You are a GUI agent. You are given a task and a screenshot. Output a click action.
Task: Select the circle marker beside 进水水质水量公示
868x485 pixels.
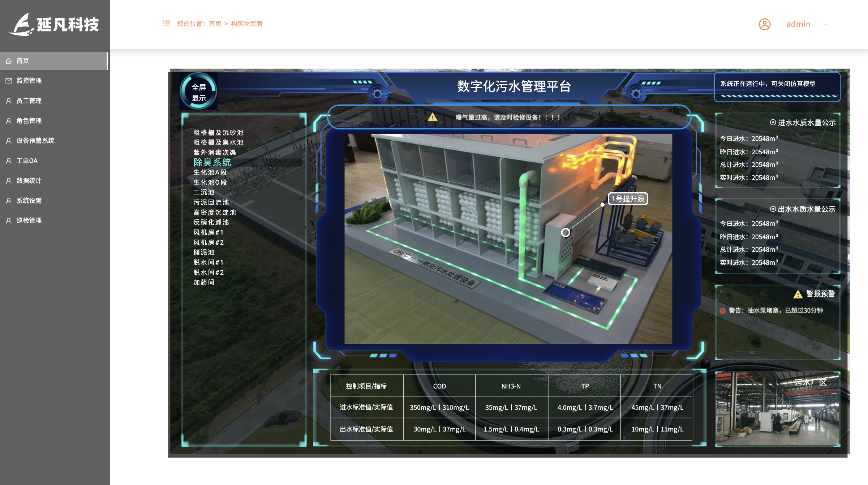[x=773, y=123]
